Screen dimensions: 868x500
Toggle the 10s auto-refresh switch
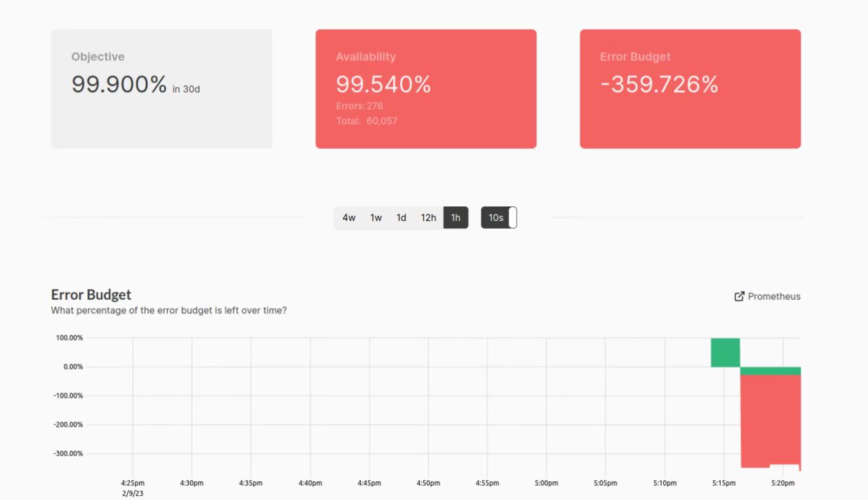pos(499,218)
